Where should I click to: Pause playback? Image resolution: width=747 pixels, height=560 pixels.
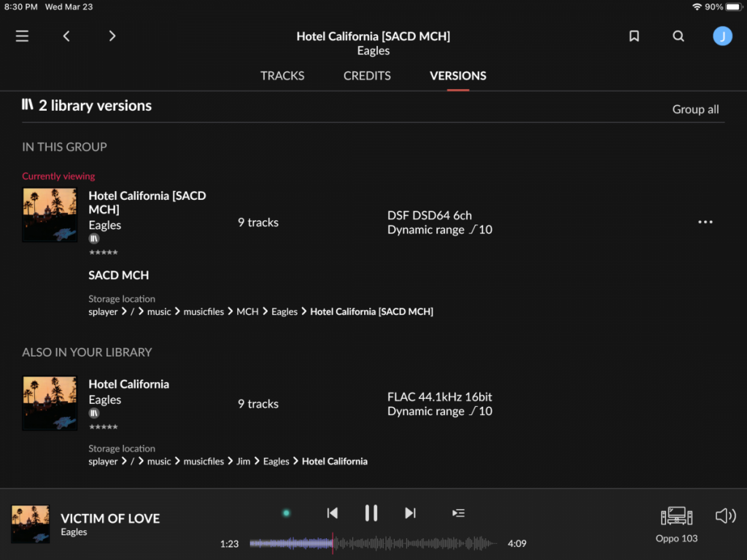pyautogui.click(x=371, y=513)
